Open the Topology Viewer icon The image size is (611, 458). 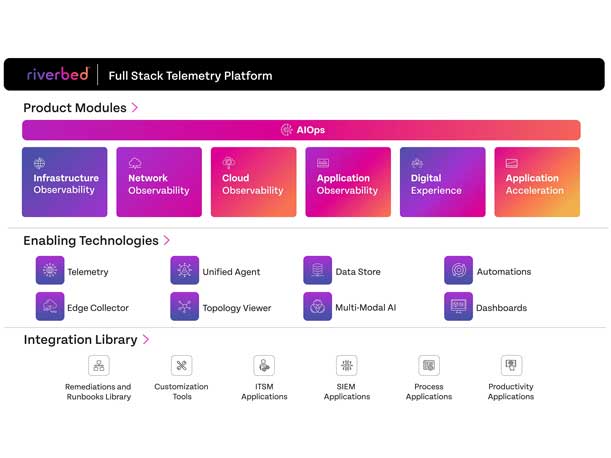pyautogui.click(x=185, y=307)
